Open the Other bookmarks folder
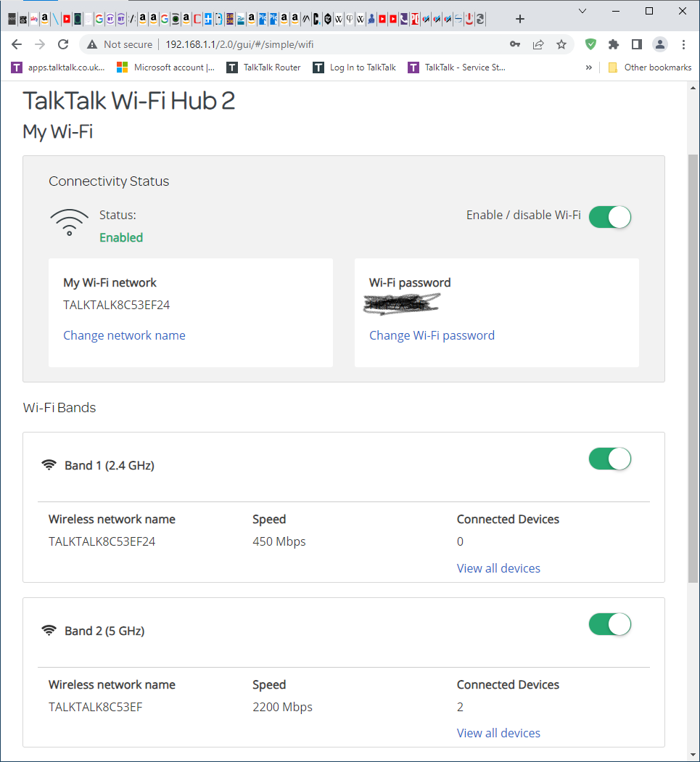This screenshot has height=762, width=700. point(650,67)
